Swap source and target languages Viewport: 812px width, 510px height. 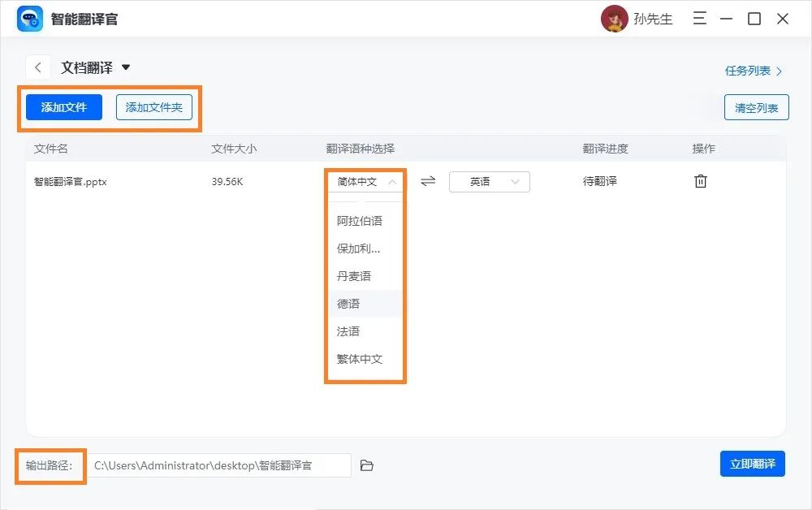(x=428, y=181)
